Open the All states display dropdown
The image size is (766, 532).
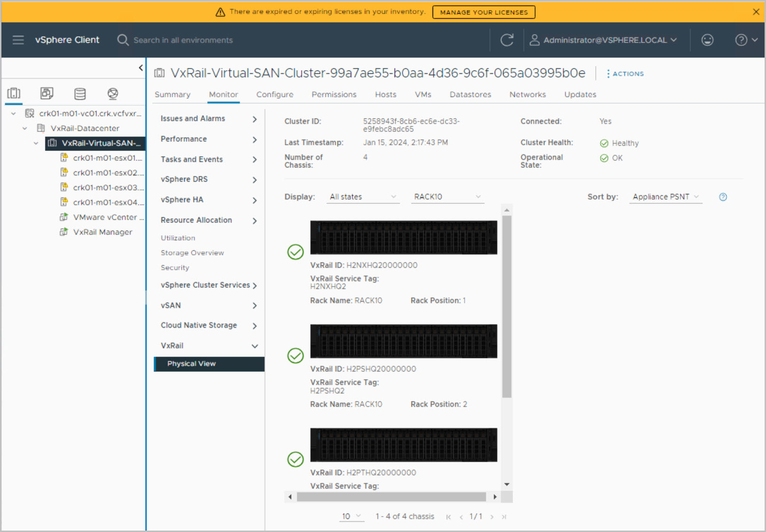(363, 197)
